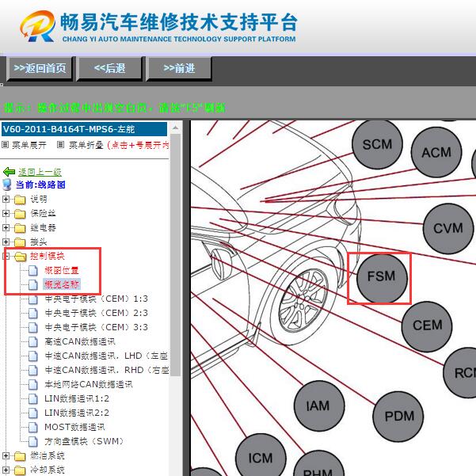Viewport: 476px width, 476px height.
Task: Click the 燃油系统 folder icon
Action: 20,456
